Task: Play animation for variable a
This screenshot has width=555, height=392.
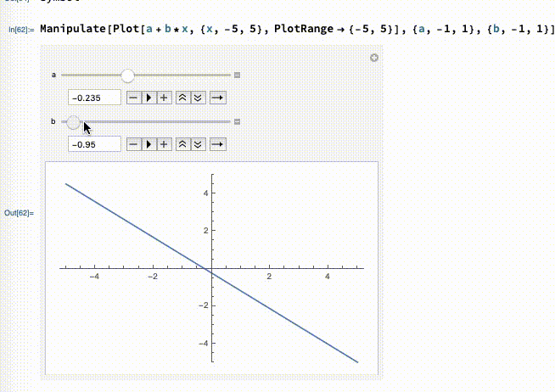Action: click(x=149, y=98)
